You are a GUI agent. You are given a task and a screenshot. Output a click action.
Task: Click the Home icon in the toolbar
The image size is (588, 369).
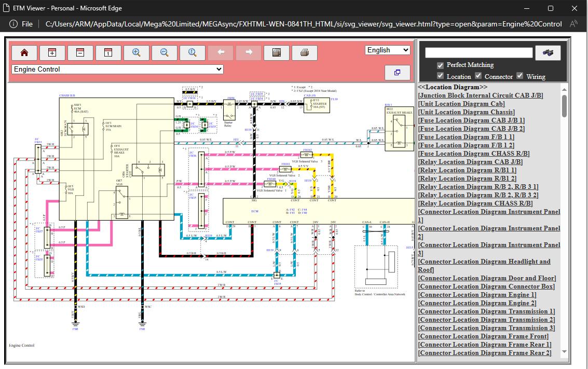[24, 52]
